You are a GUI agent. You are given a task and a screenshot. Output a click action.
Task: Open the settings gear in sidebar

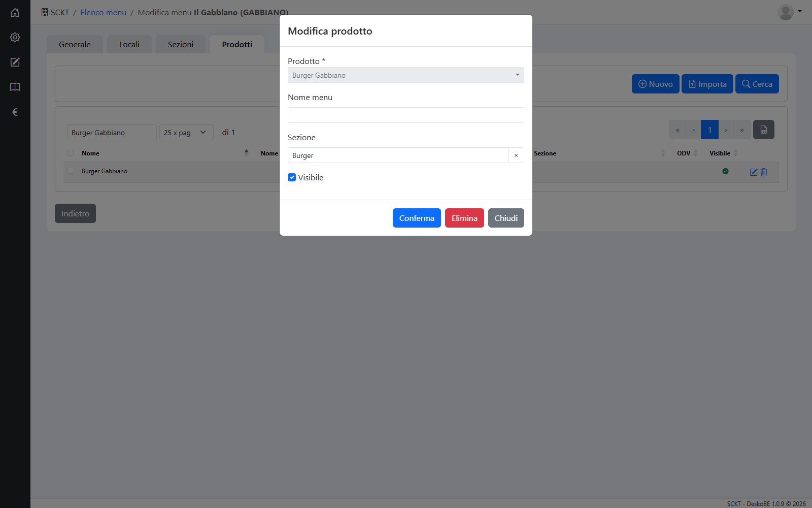pyautogui.click(x=15, y=37)
